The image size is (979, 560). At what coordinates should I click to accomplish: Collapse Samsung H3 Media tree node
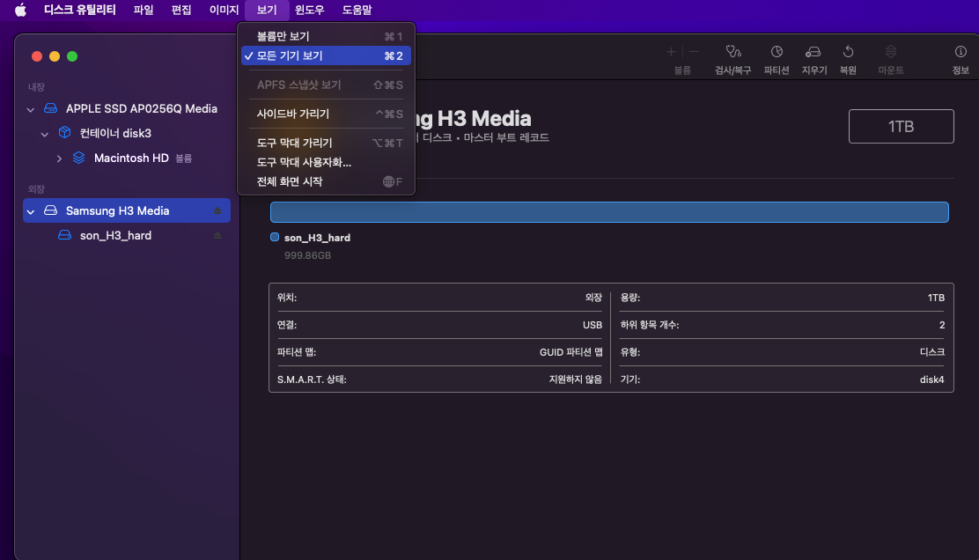[31, 211]
